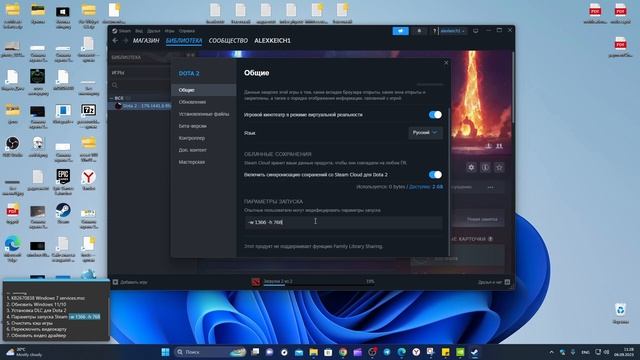Select Мастерская in properties sidebar
640x360 pixels.
pos(204,162)
